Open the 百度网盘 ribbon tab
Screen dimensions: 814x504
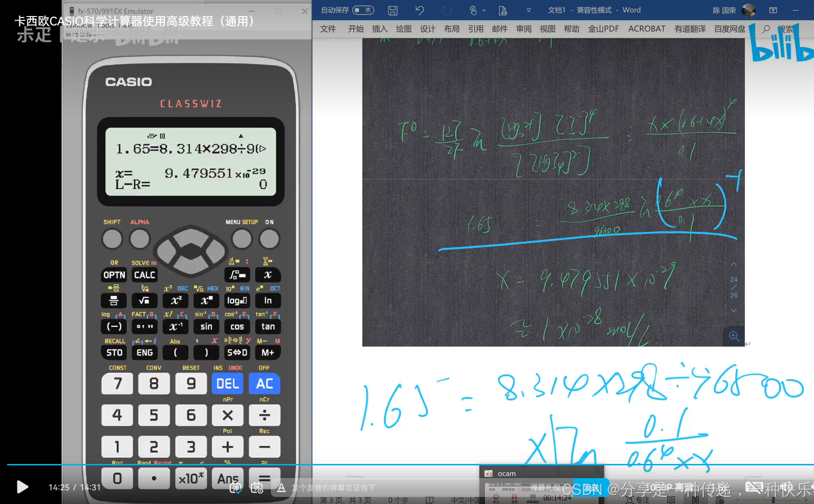(730, 29)
